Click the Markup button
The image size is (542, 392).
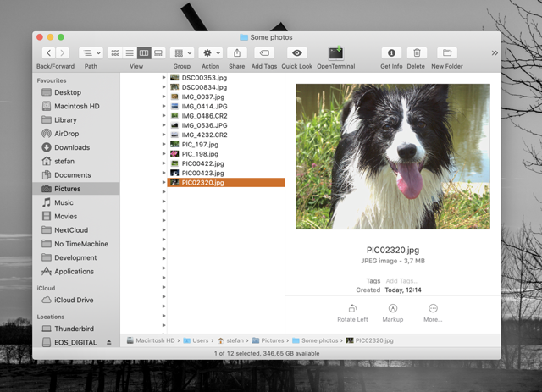coord(393,313)
